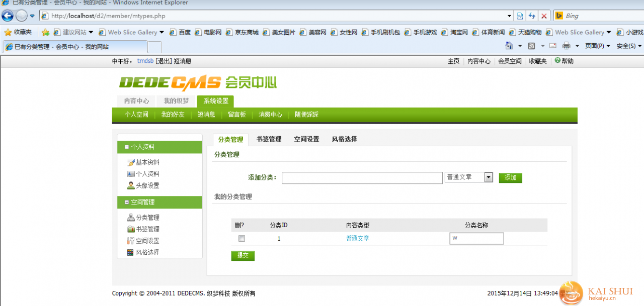Expand the 安全(S) menu in toolbar

click(629, 46)
